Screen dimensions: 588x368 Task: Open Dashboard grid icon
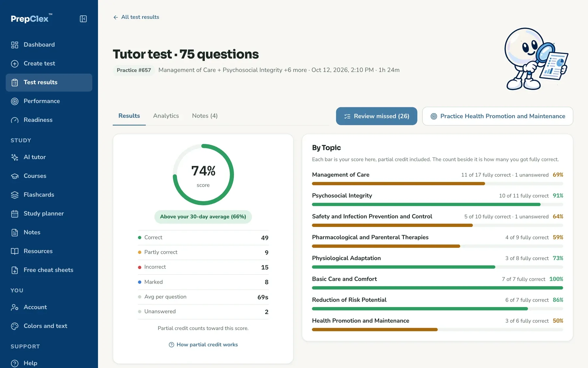15,45
